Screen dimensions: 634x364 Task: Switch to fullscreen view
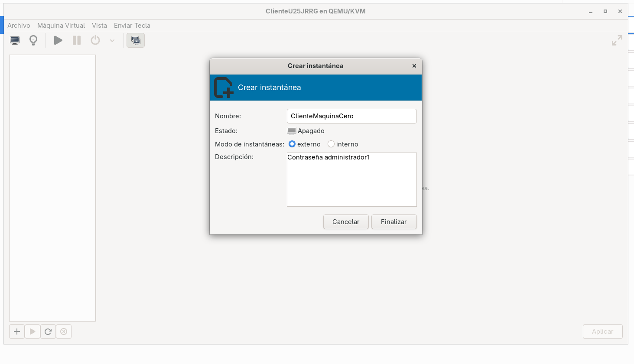[617, 41]
